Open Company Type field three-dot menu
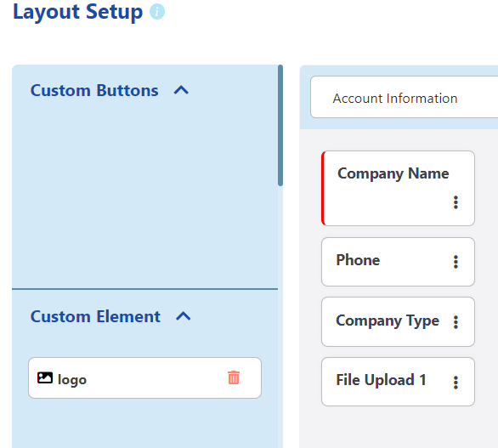Screen dimensions: 498x448 coord(456,322)
